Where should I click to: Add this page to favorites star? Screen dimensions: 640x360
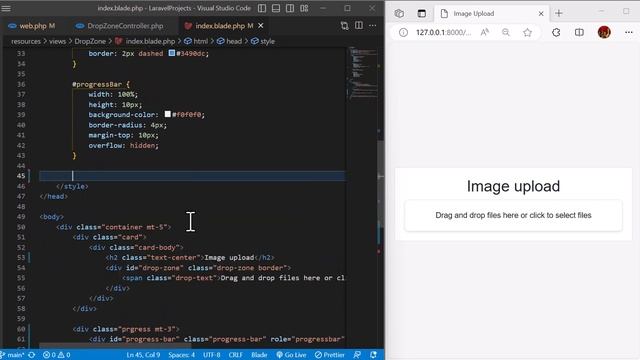click(x=527, y=32)
